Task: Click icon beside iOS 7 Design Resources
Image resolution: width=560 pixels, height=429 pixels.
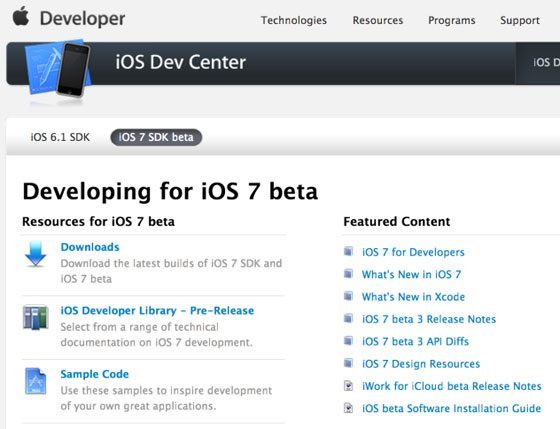Action: (348, 363)
